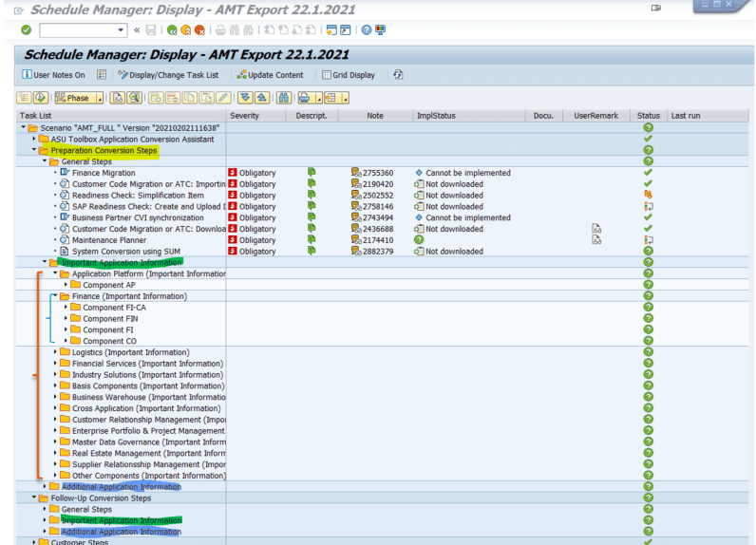Click the legend icon next to User Notes
756x545 pixels.
click(x=102, y=75)
